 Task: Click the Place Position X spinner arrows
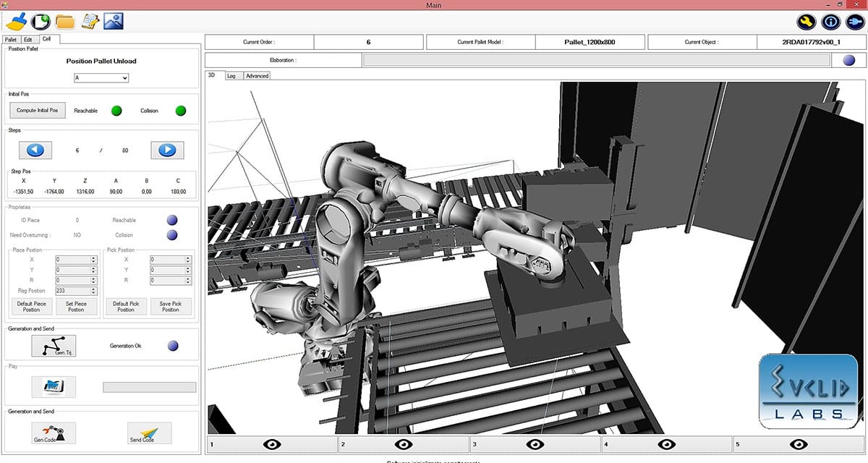[94, 259]
